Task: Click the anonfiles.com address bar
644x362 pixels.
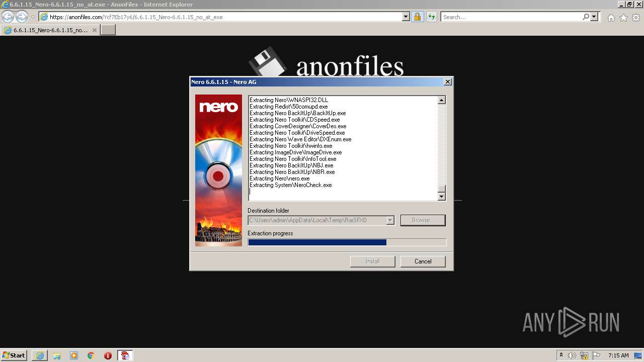Action: (220, 17)
